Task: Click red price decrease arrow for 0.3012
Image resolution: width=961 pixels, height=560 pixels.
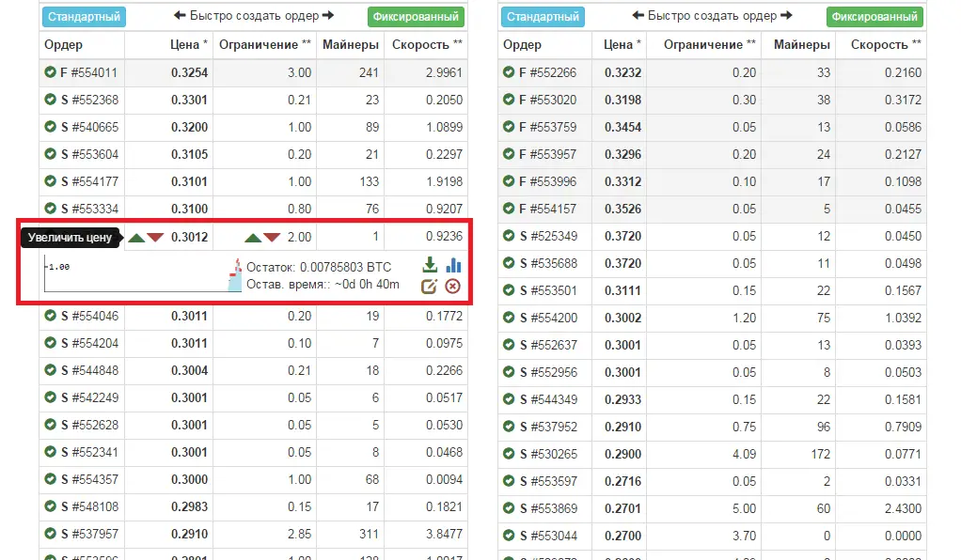Action: [155, 238]
